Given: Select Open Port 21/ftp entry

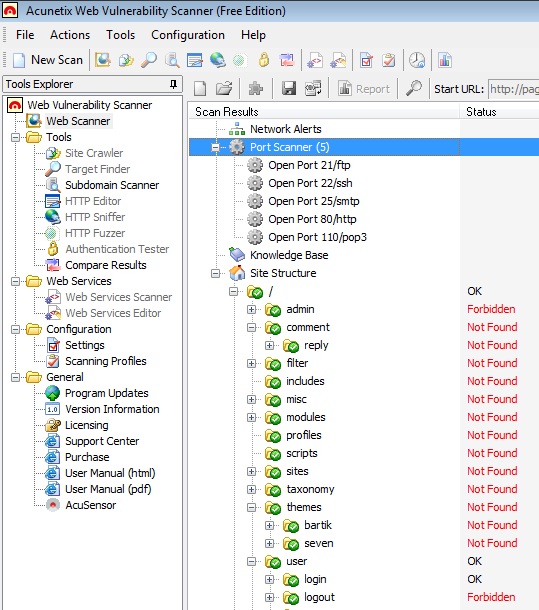Looking at the screenshot, I should click(x=309, y=165).
